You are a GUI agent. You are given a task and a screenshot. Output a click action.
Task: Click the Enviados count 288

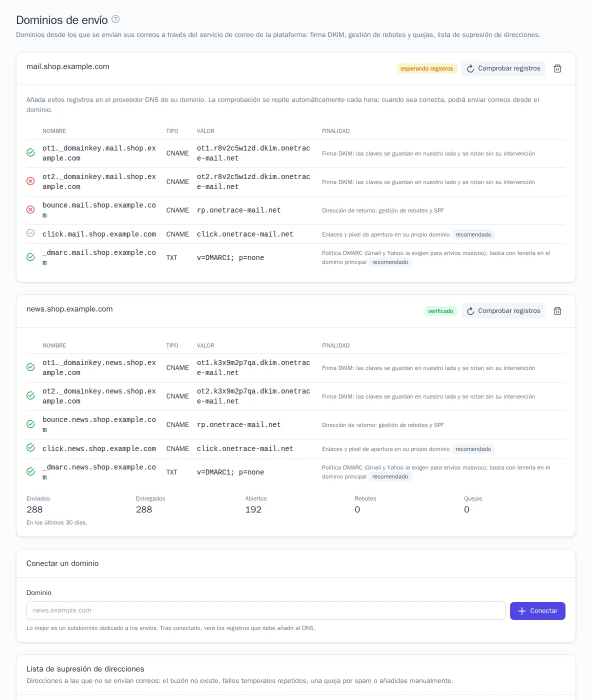coord(34,509)
